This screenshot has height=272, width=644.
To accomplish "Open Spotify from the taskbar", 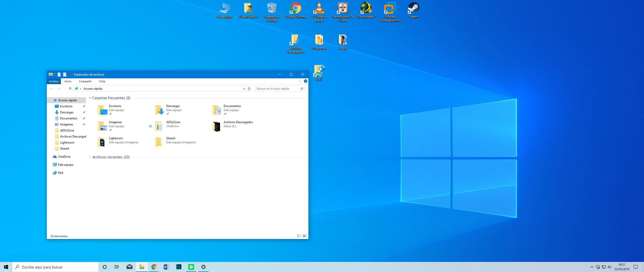I will 191,267.
